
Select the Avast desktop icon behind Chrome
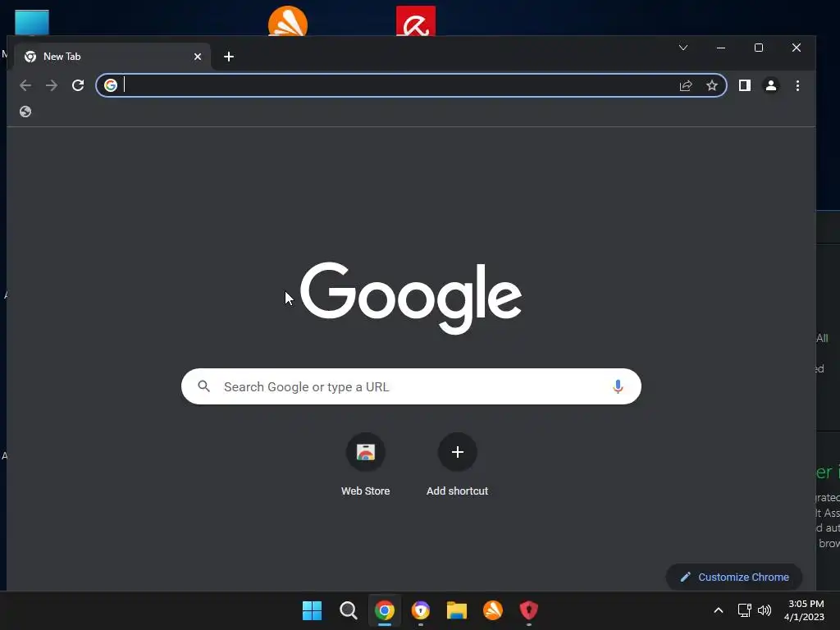click(288, 21)
